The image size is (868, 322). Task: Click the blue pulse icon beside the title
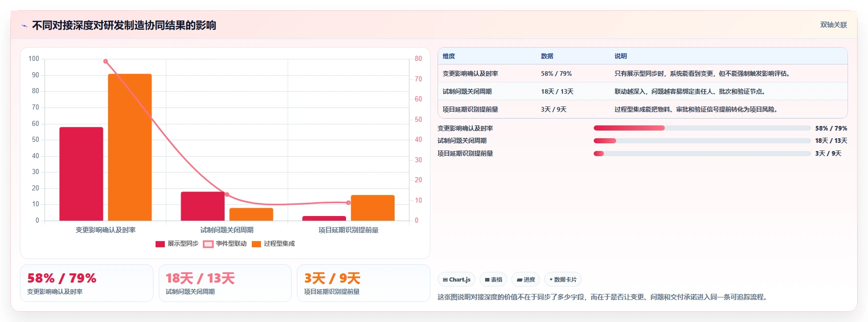[x=24, y=26]
